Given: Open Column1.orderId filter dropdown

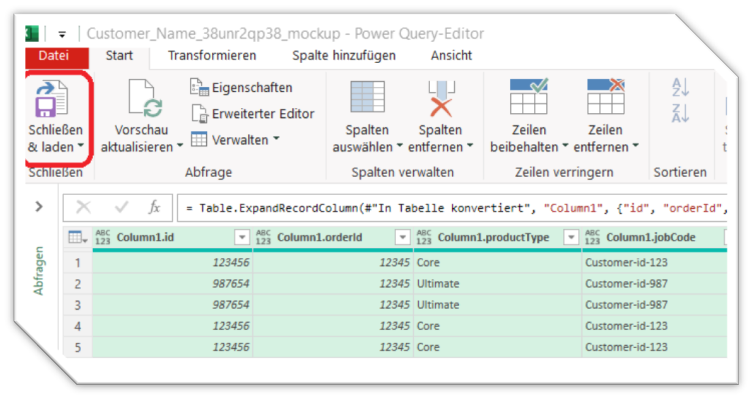Looking at the screenshot, I should click(403, 237).
